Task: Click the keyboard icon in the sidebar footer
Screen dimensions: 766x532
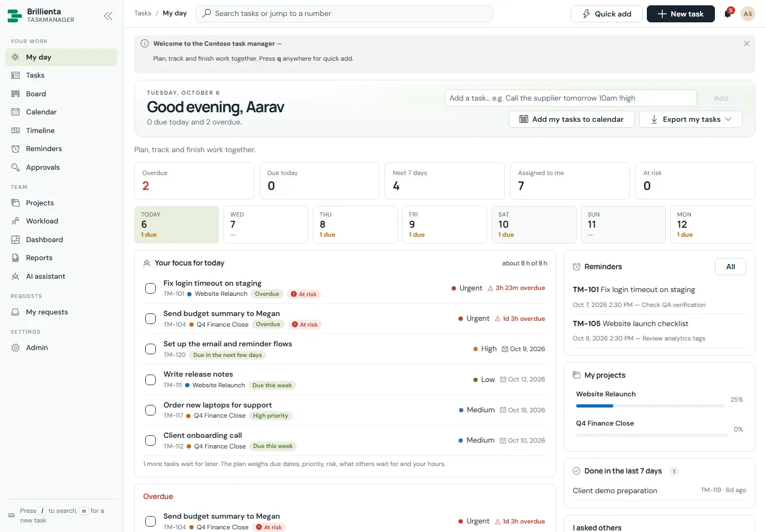Action: pyautogui.click(x=12, y=515)
